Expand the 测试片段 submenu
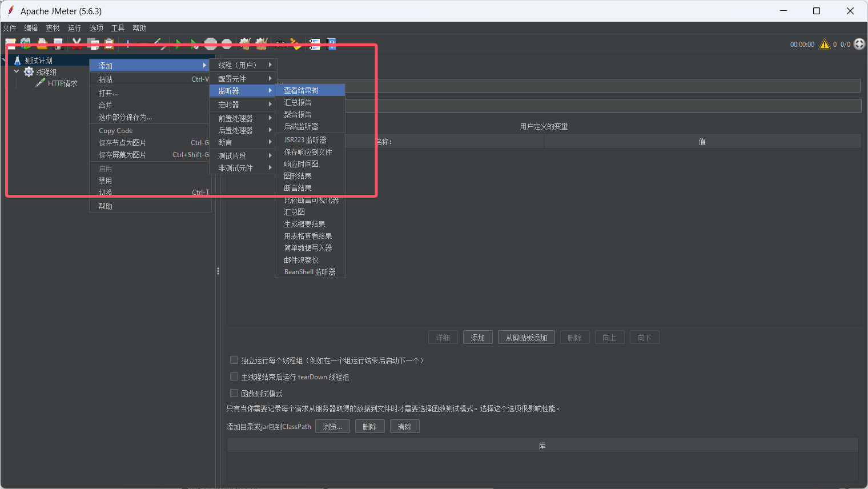This screenshot has width=868, height=489. (243, 156)
